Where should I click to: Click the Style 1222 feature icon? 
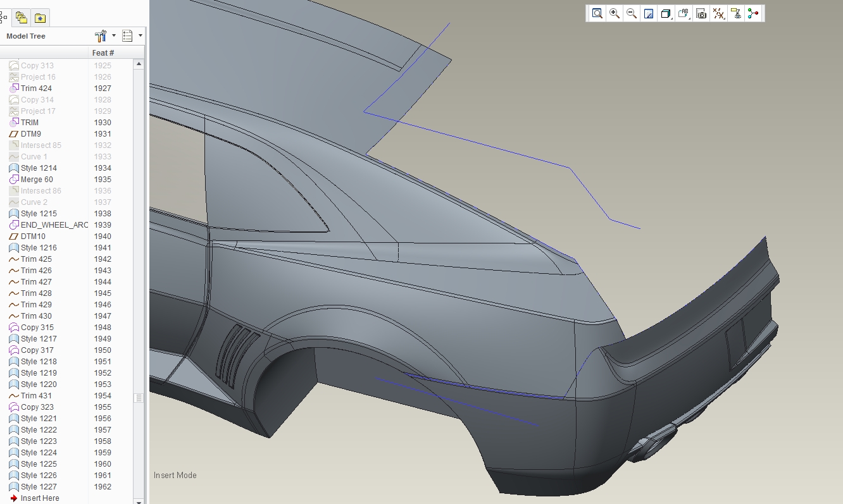(14, 430)
